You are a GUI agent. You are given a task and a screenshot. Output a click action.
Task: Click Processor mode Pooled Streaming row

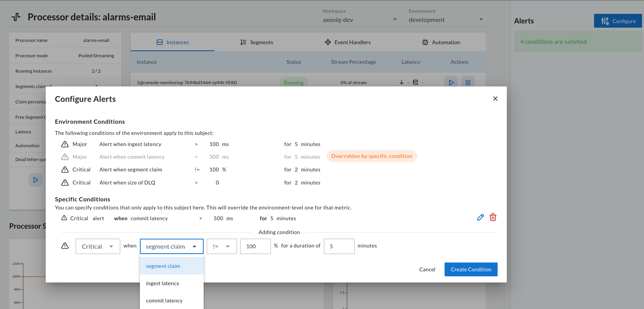pyautogui.click(x=65, y=56)
